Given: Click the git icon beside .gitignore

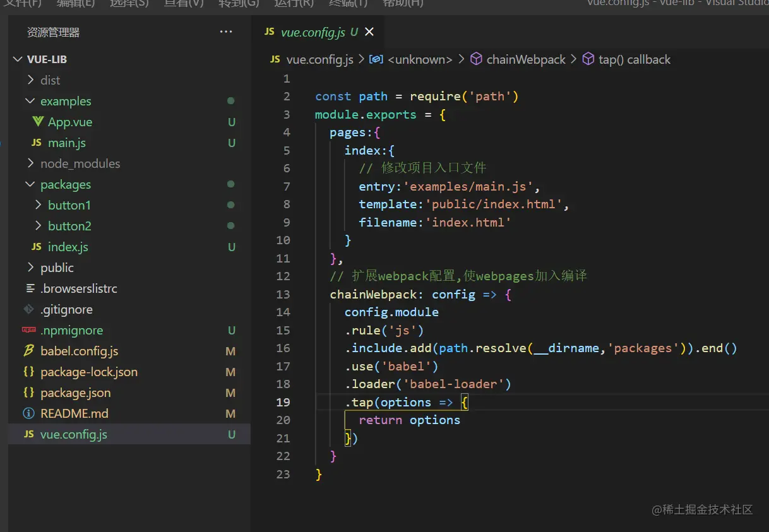Looking at the screenshot, I should pos(28,309).
